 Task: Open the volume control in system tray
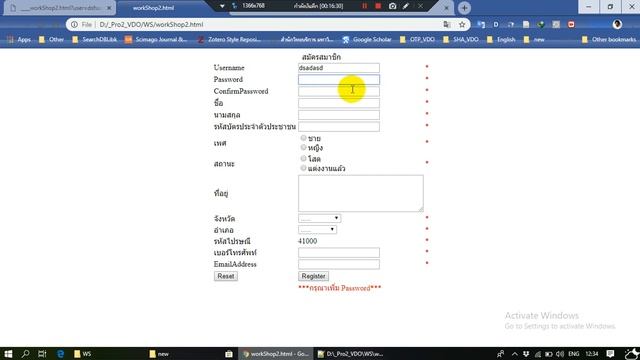[x=560, y=354]
